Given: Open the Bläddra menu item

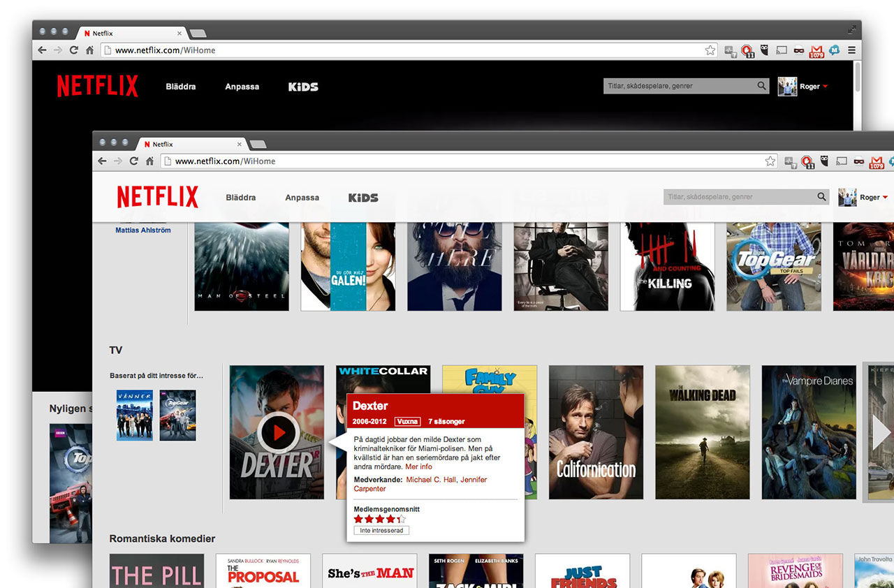Looking at the screenshot, I should coord(240,197).
